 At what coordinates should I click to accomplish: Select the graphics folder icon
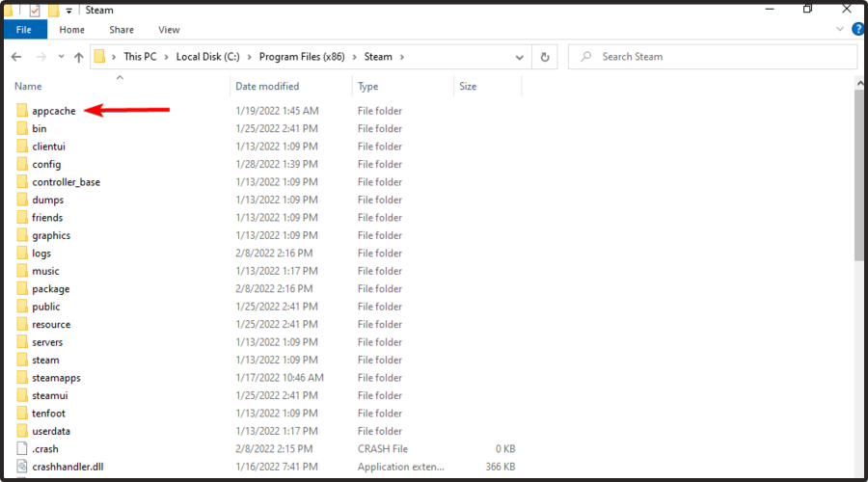point(22,235)
